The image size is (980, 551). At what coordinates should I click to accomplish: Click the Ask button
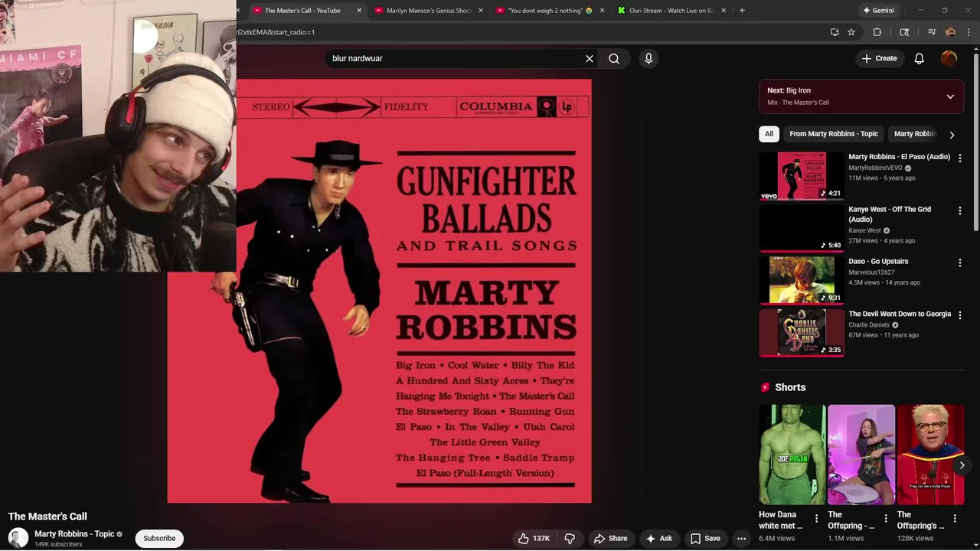point(658,539)
